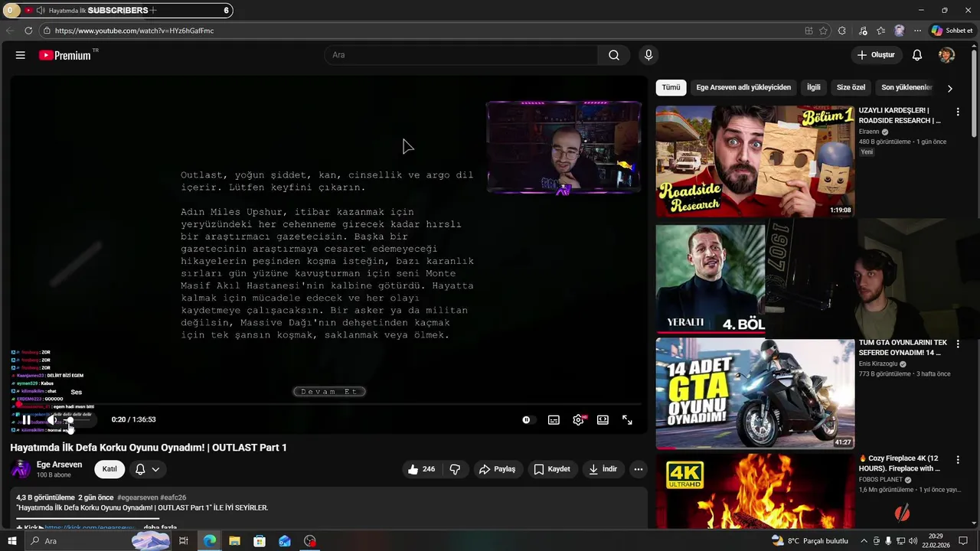Pause the video playback

(26, 419)
